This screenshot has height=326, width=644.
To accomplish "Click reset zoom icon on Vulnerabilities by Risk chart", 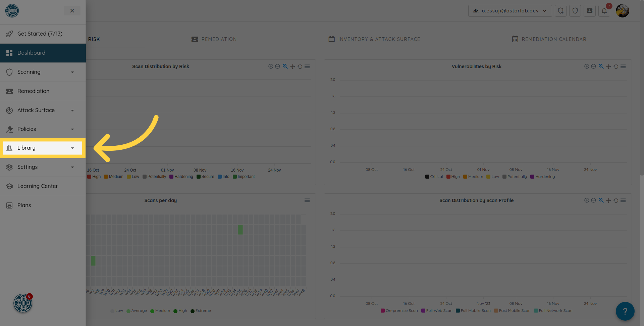I will 616,66.
